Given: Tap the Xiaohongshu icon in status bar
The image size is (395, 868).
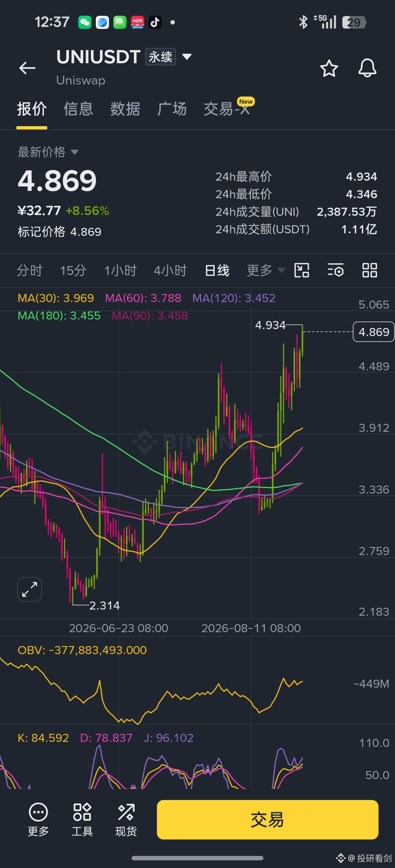Looking at the screenshot, I should 138,22.
